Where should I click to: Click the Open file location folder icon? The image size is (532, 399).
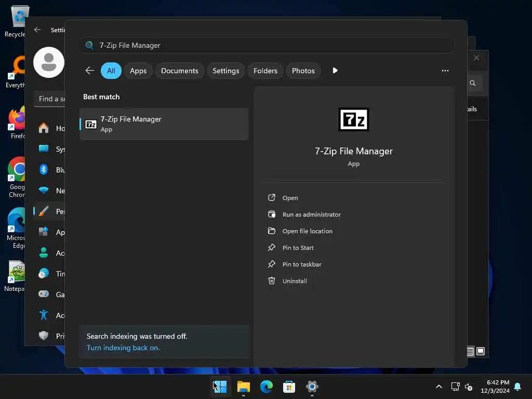271,231
